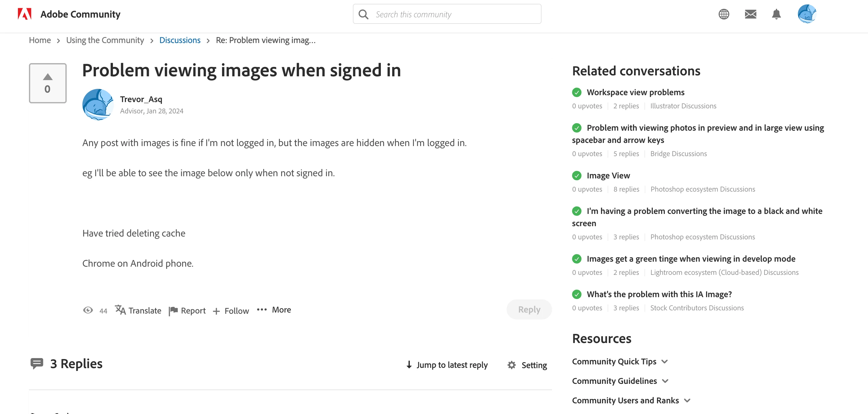Upvote the post with the arrow

click(47, 77)
